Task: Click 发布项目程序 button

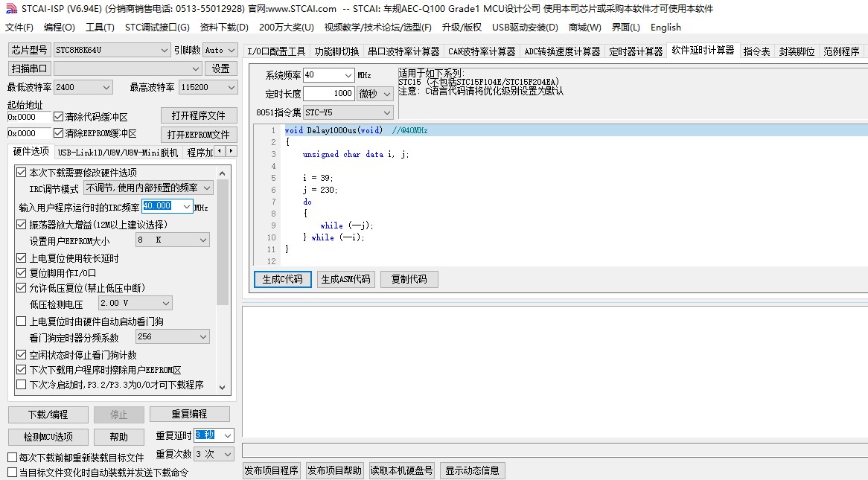Action: tap(271, 470)
